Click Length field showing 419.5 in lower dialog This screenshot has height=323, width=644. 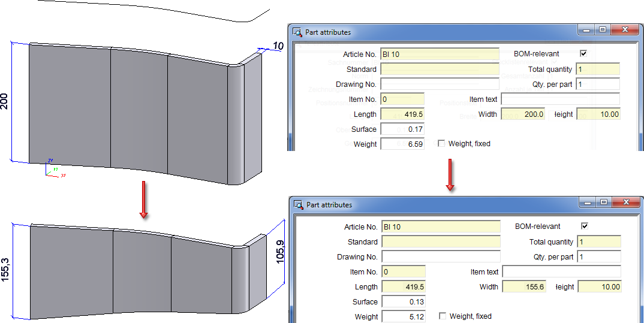click(404, 286)
